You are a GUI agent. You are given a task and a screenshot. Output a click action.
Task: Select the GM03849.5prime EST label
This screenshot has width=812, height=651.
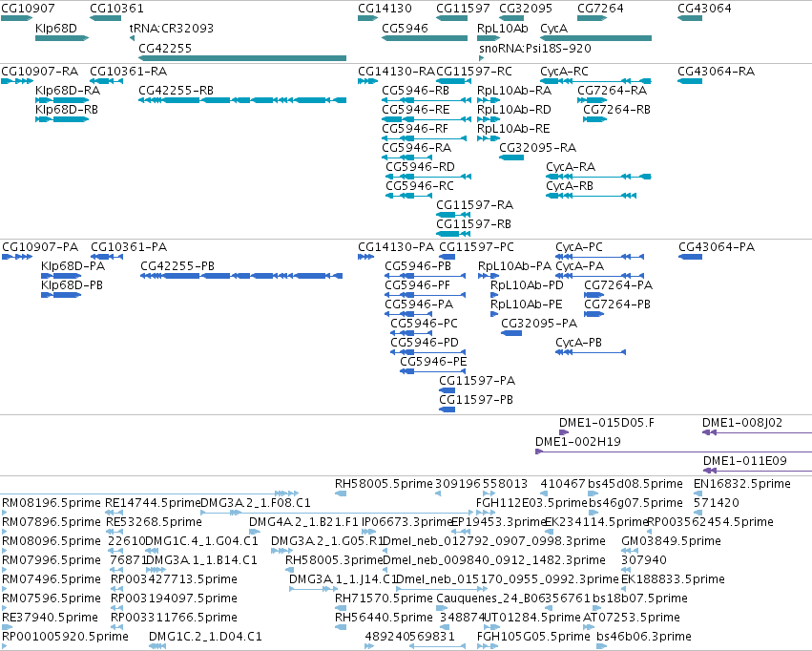671,540
